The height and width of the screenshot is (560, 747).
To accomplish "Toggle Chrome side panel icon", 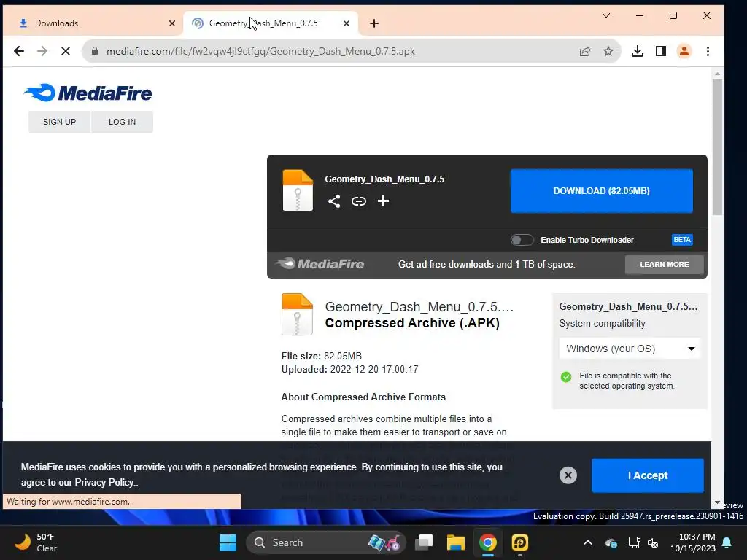I will coord(661,51).
